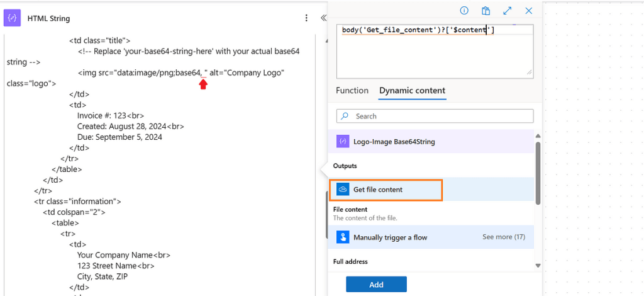Click 'City, State, ZIP' text
The image size is (644, 296).
(x=103, y=276)
